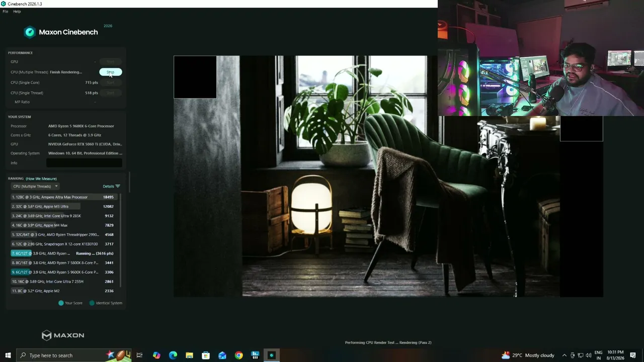Click the Maxon logo at the bottom
Screen dimensions: 644x362
pyautogui.click(x=63, y=335)
